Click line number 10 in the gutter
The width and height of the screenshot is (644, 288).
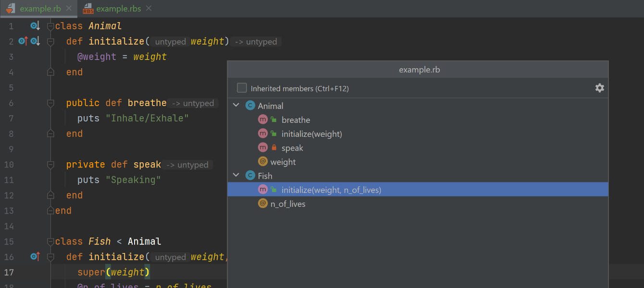pos(9,165)
